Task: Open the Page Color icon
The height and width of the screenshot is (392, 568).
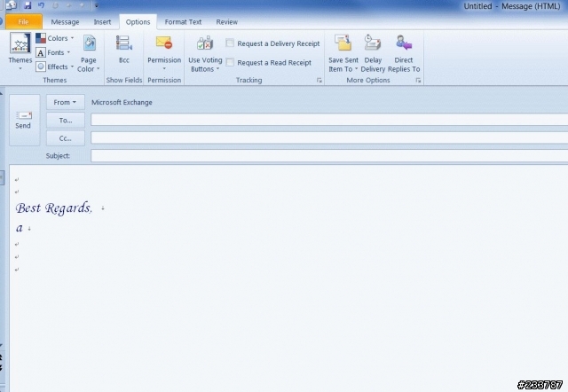Action: coord(89,43)
